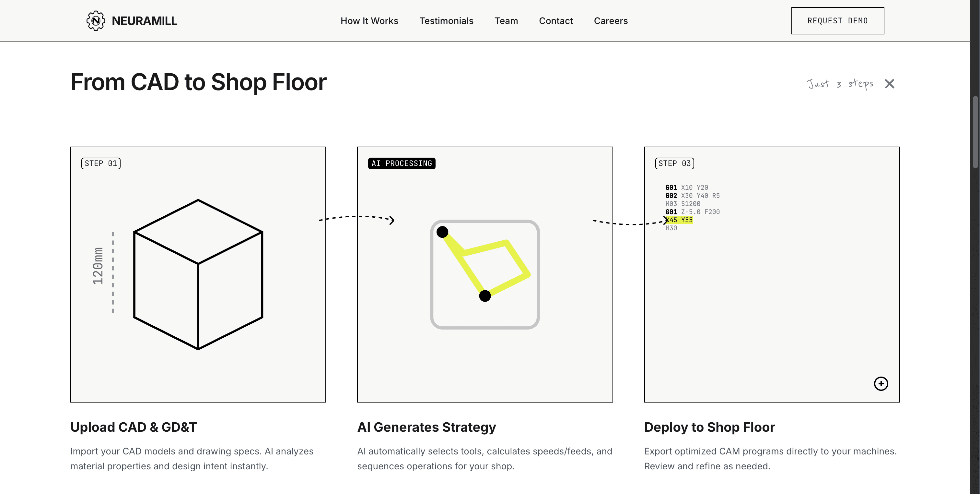Click the upper black toolpath node
The width and height of the screenshot is (980, 494).
tap(442, 232)
